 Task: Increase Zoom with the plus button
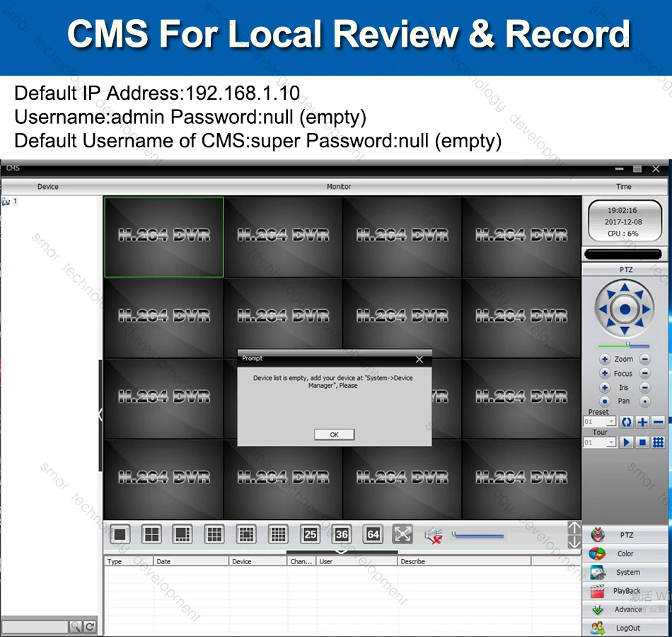click(606, 359)
